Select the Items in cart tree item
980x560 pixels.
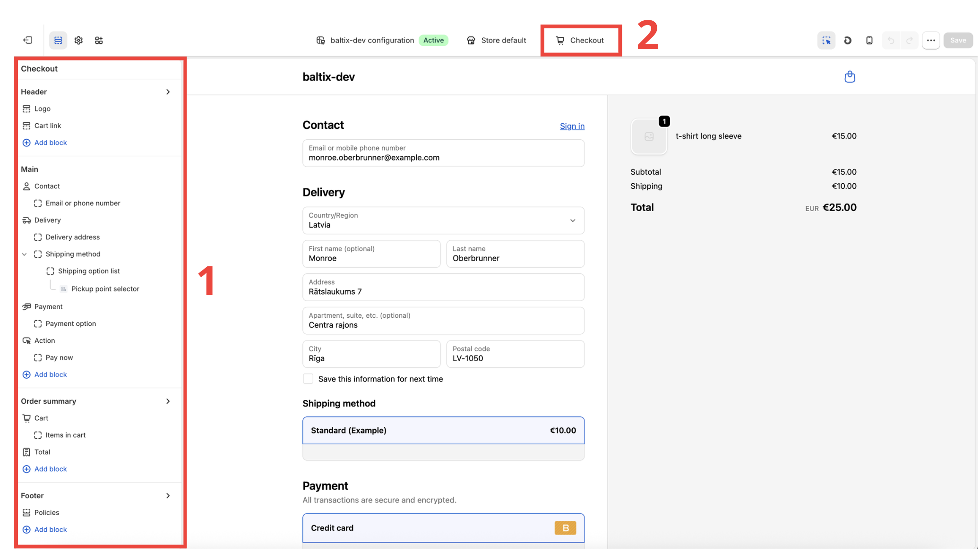(x=60, y=435)
